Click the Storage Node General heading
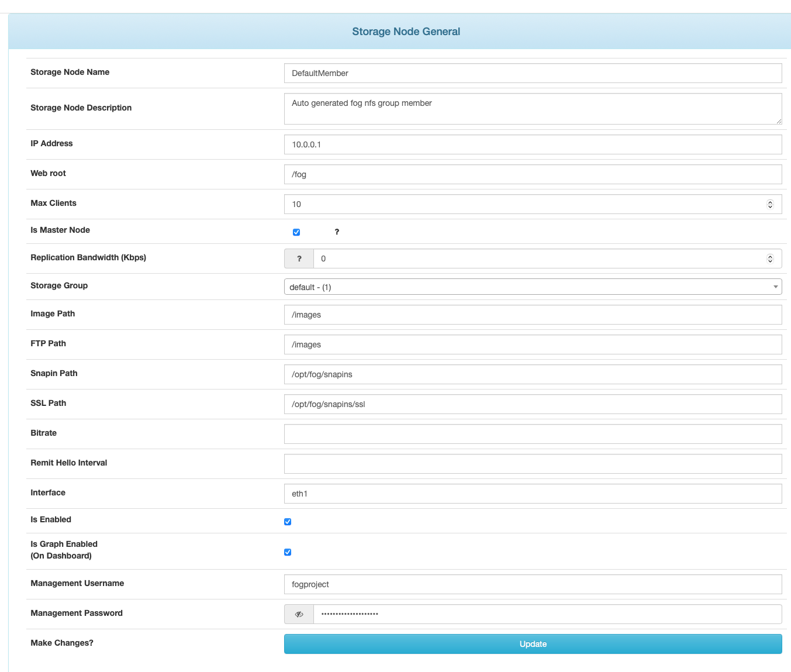Viewport: 791px width, 672px height. (406, 32)
